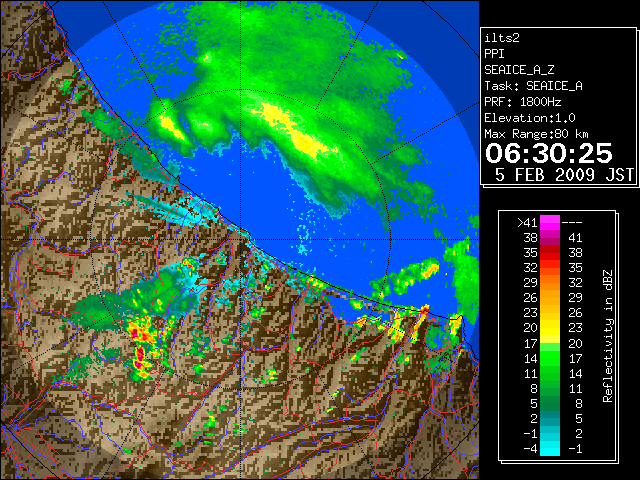Select the "Task: SEAICE_A" line
This screenshot has height=480, width=640.
533,86
